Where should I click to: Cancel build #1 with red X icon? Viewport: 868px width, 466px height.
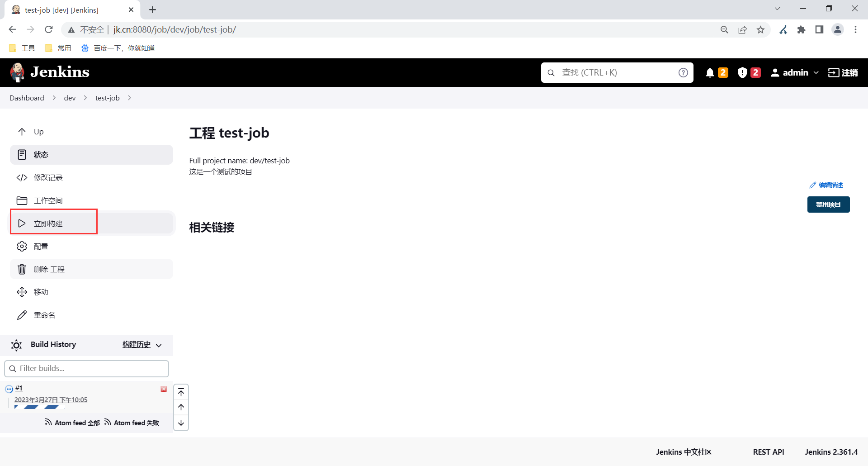pos(164,389)
